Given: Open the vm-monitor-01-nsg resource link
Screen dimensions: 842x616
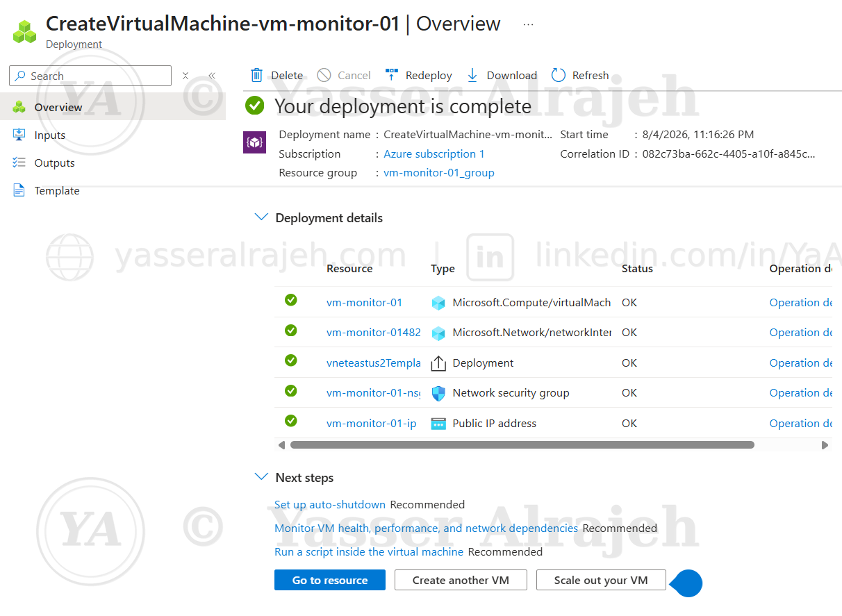Looking at the screenshot, I should (374, 393).
